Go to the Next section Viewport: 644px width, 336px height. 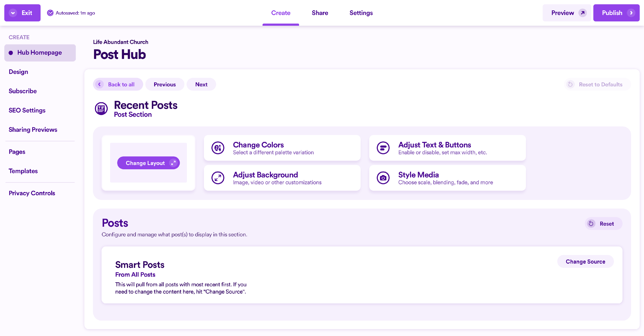(201, 84)
